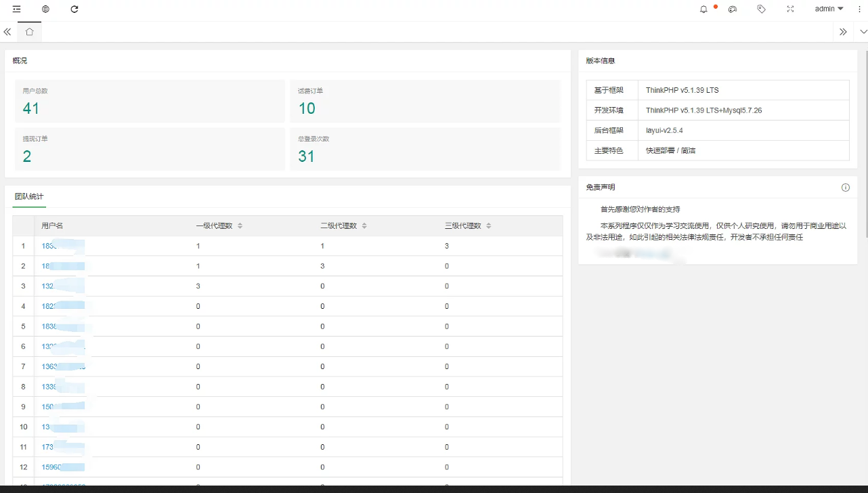868x493 pixels.
Task: Click the tag note icon
Action: click(x=761, y=9)
